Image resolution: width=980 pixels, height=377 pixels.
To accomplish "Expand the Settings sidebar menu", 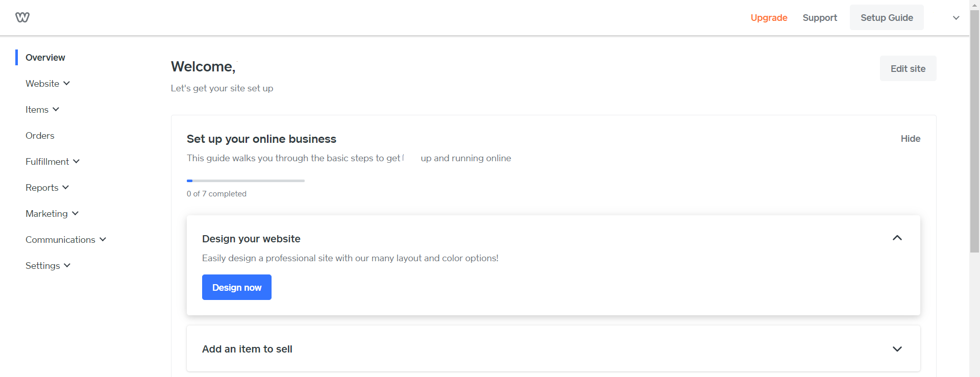I will [x=48, y=266].
